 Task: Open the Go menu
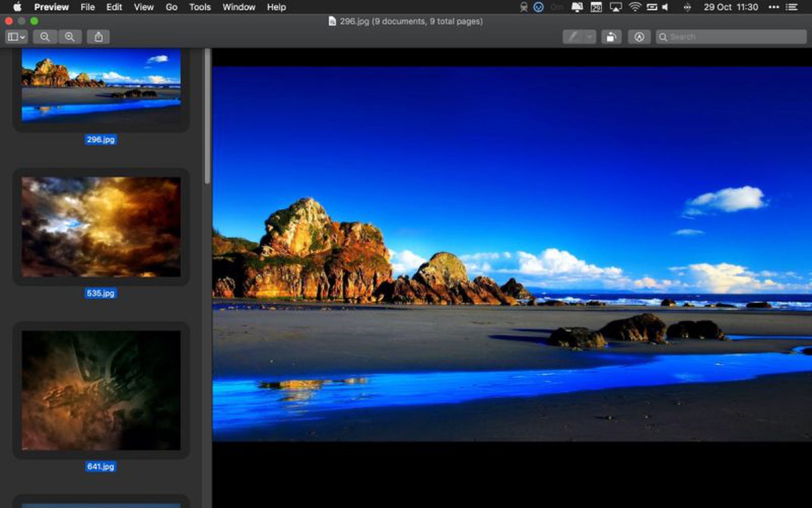[x=171, y=7]
